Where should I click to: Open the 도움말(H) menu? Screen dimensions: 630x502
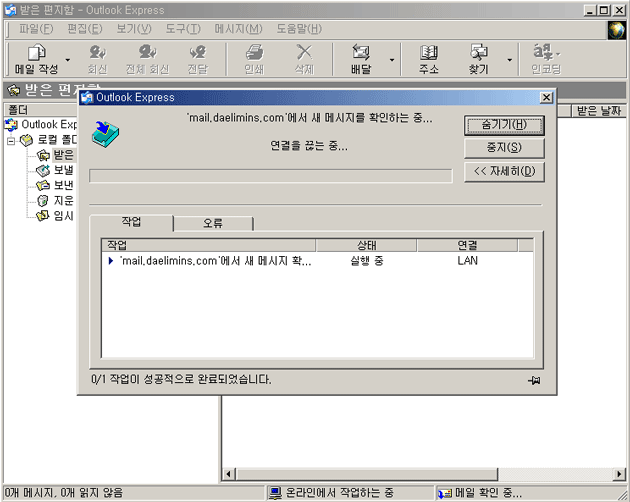(x=299, y=29)
